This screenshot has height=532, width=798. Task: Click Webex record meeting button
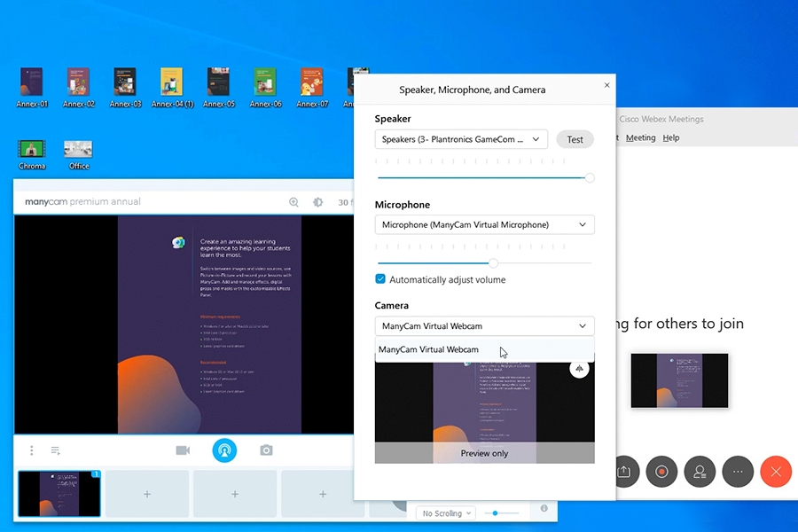pyautogui.click(x=661, y=472)
